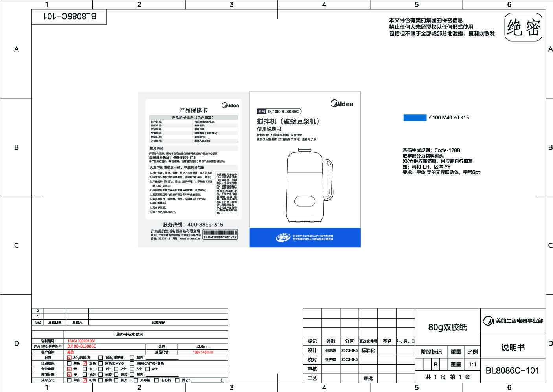Click the 80g双胶纸 material cell in title block
This screenshot has height=392, width=553.
point(448,327)
